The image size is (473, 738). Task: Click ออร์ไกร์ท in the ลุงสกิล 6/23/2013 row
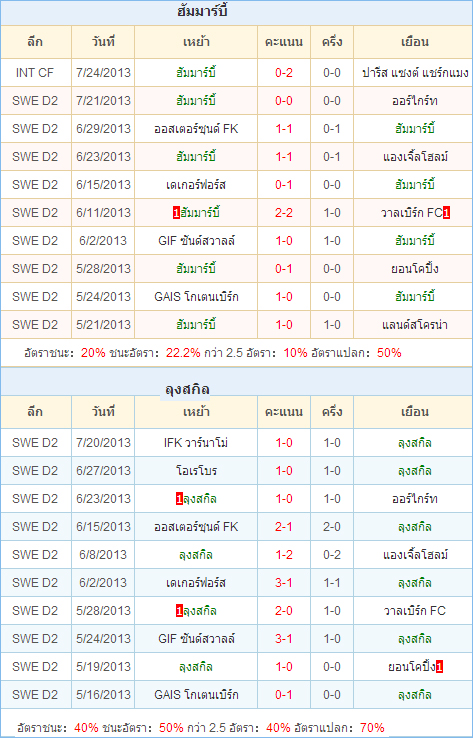coord(415,499)
